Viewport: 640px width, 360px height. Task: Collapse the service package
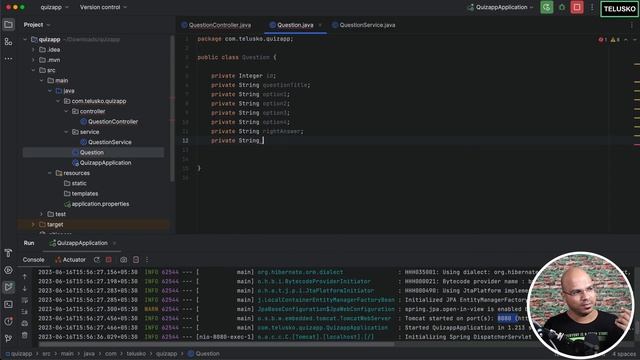[66, 132]
